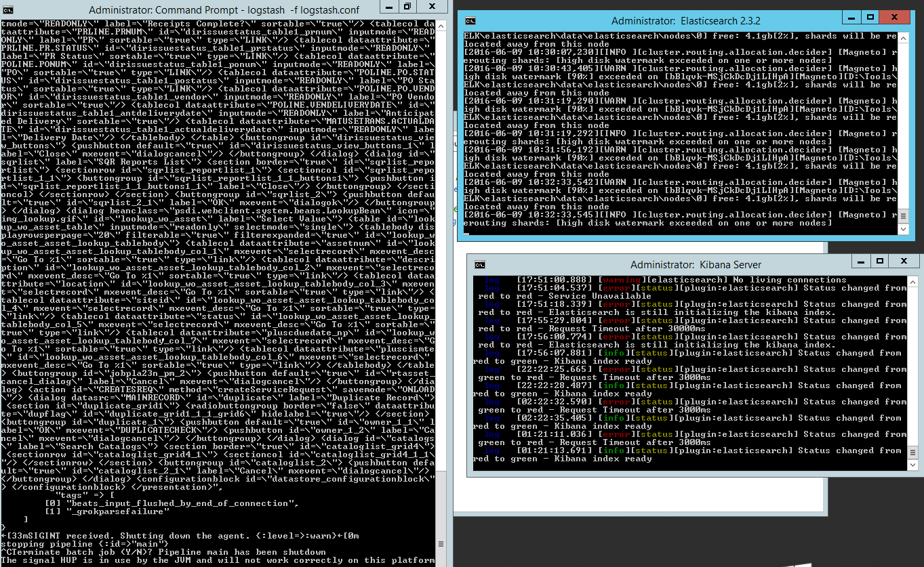Maximize the Elasticsearch 2.3.2 console window
This screenshot has height=567, width=924.
(870, 18)
